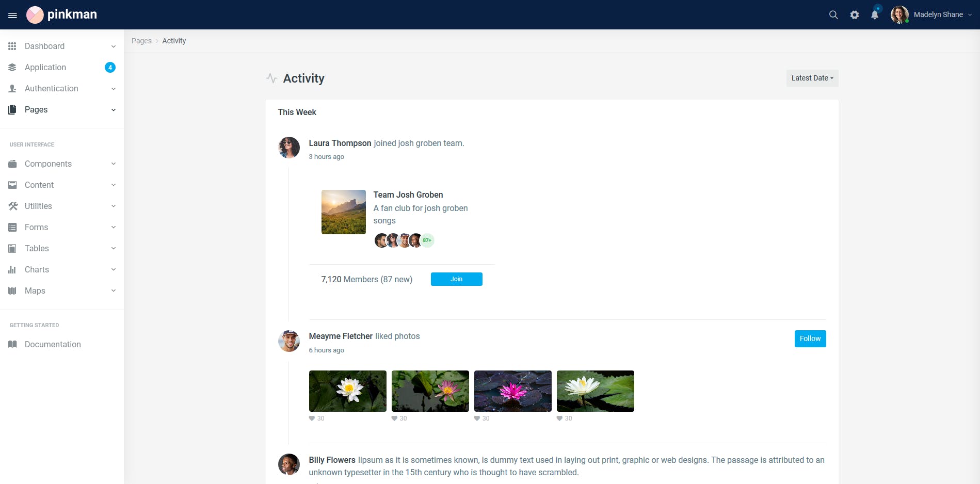Image resolution: width=980 pixels, height=484 pixels.
Task: Select the Pages breadcrumb item
Action: [141, 40]
